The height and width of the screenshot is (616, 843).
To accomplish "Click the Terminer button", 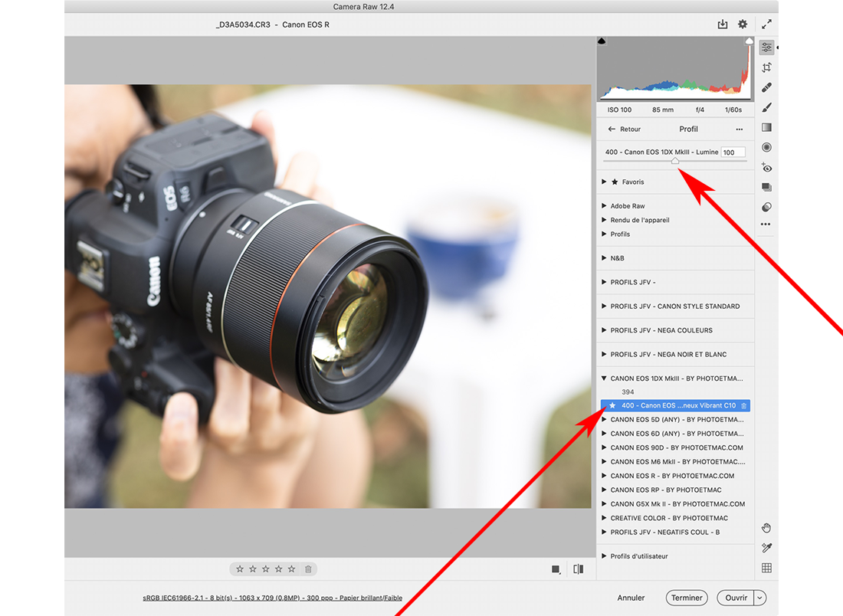I will coord(687,598).
